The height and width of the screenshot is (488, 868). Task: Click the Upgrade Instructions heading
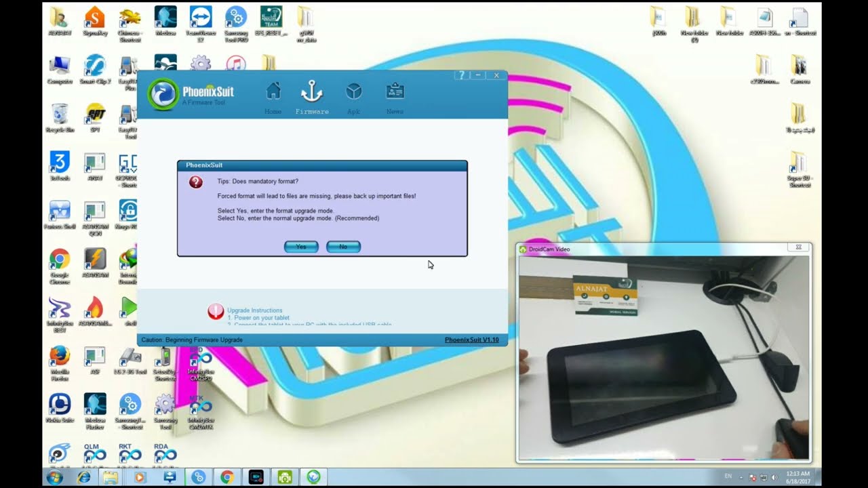coord(254,310)
